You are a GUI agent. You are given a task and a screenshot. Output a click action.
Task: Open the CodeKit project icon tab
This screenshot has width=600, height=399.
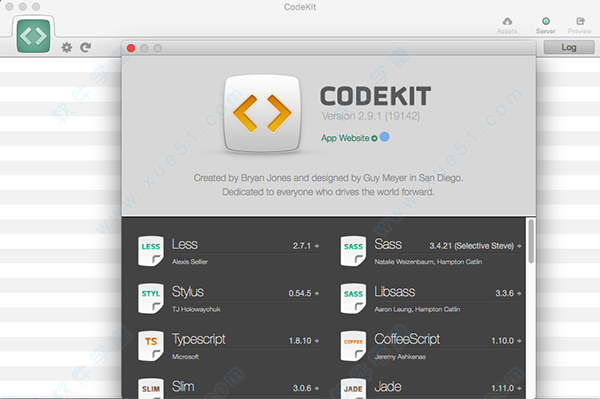[x=33, y=36]
